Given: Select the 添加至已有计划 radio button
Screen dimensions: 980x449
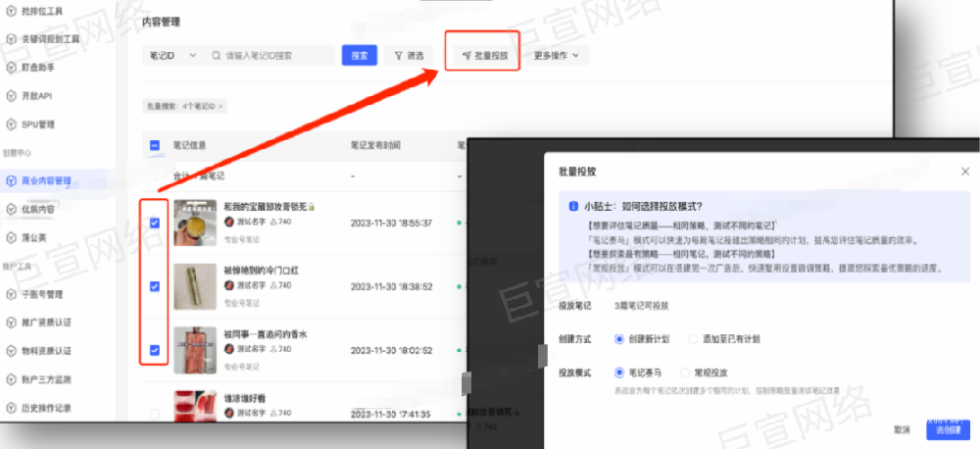Looking at the screenshot, I should point(693,339).
